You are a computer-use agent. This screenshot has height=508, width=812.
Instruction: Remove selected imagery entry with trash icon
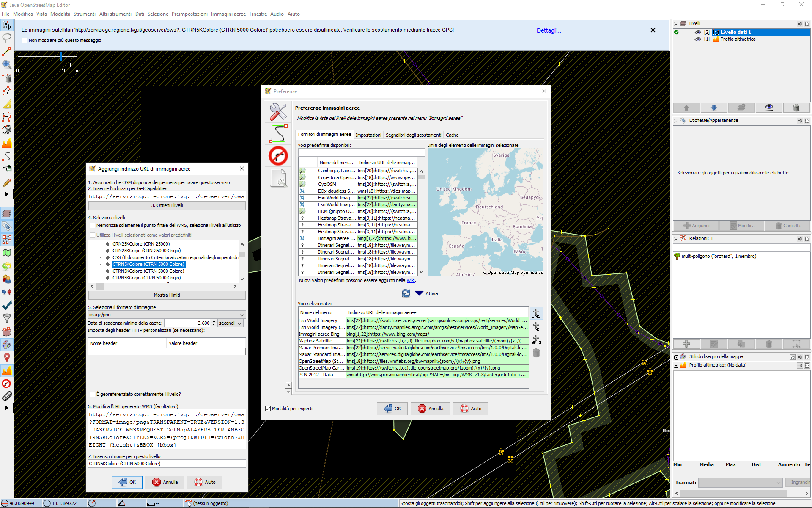coord(536,353)
